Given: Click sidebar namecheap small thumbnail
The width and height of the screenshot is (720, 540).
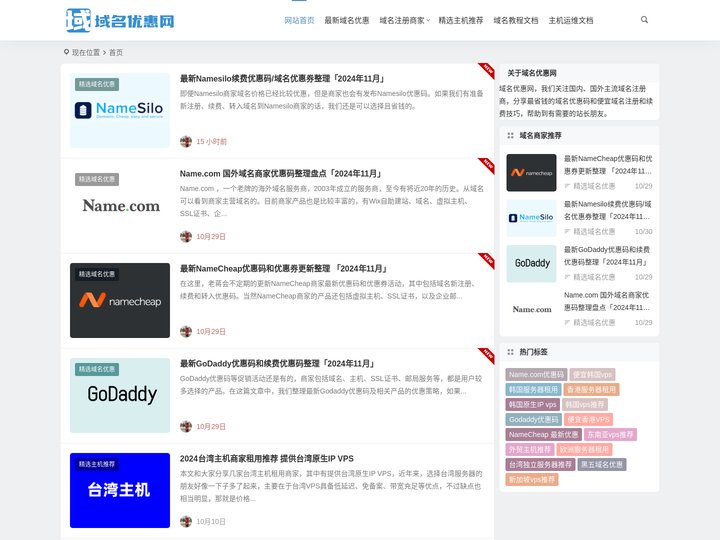Looking at the screenshot, I should tap(531, 173).
